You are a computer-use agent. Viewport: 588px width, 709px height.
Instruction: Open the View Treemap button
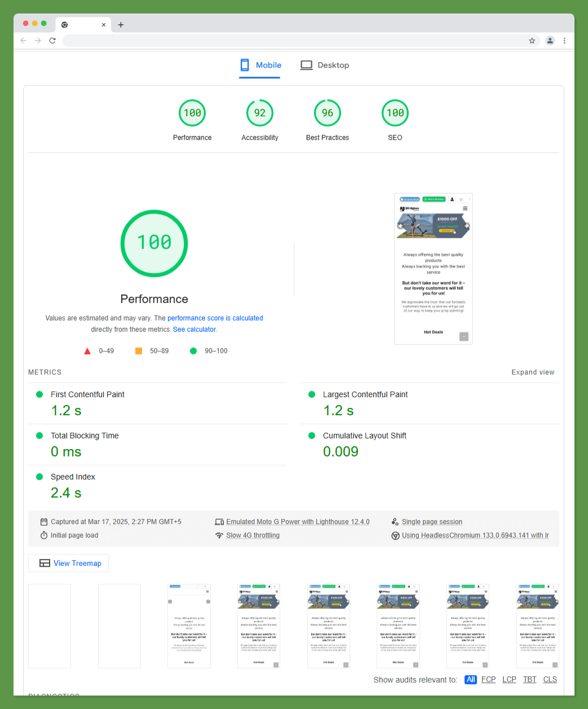coord(69,563)
